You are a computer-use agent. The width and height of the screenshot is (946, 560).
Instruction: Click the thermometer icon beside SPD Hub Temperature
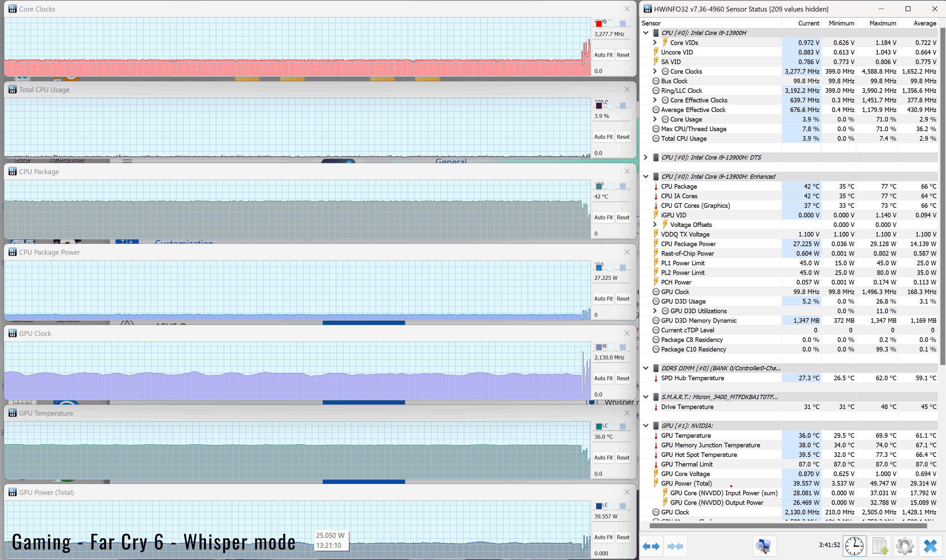(656, 378)
